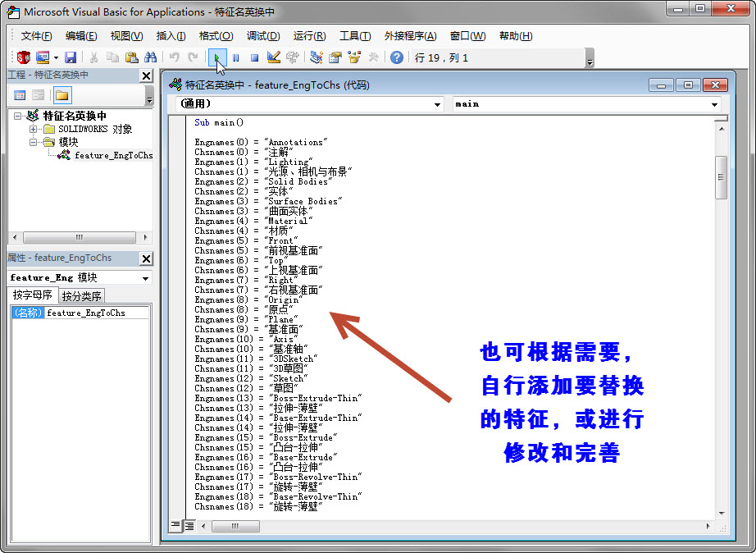Open the (通用) object dropdown in code window
Image resolution: width=756 pixels, height=553 pixels.
[437, 103]
